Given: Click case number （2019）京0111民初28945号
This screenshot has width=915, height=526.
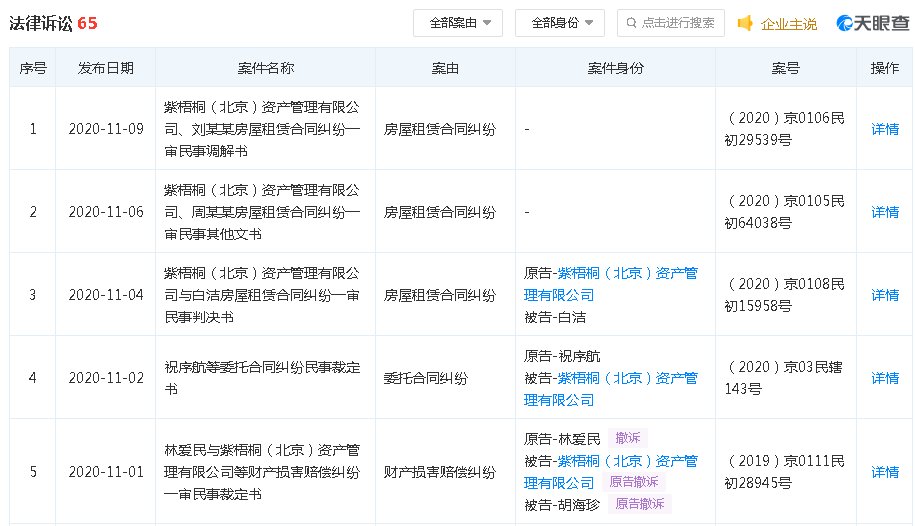Looking at the screenshot, I should pyautogui.click(x=785, y=472).
